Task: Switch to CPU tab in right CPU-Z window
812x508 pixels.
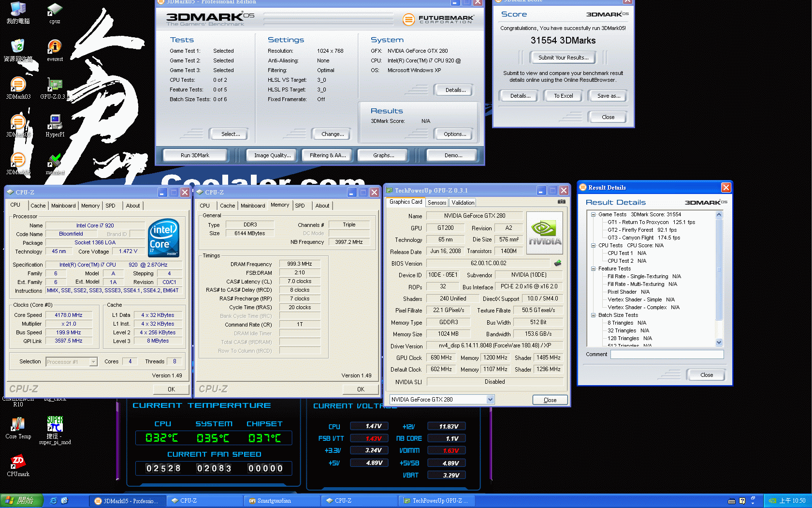Action: point(205,206)
